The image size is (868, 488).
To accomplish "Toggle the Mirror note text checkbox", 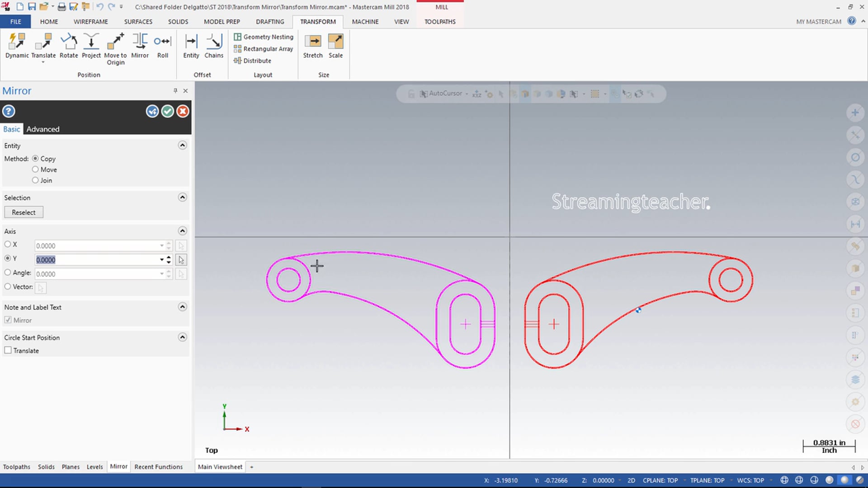I will [x=8, y=320].
